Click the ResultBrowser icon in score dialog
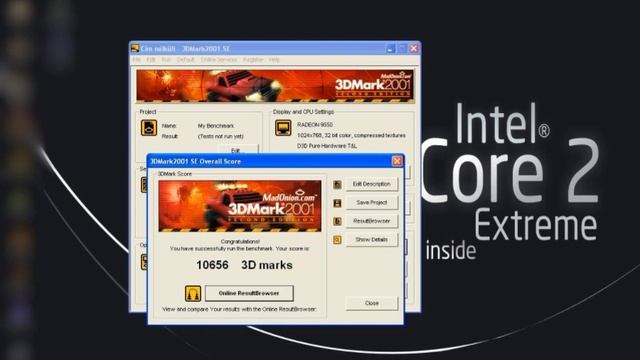This screenshot has height=360, width=640. click(337, 221)
